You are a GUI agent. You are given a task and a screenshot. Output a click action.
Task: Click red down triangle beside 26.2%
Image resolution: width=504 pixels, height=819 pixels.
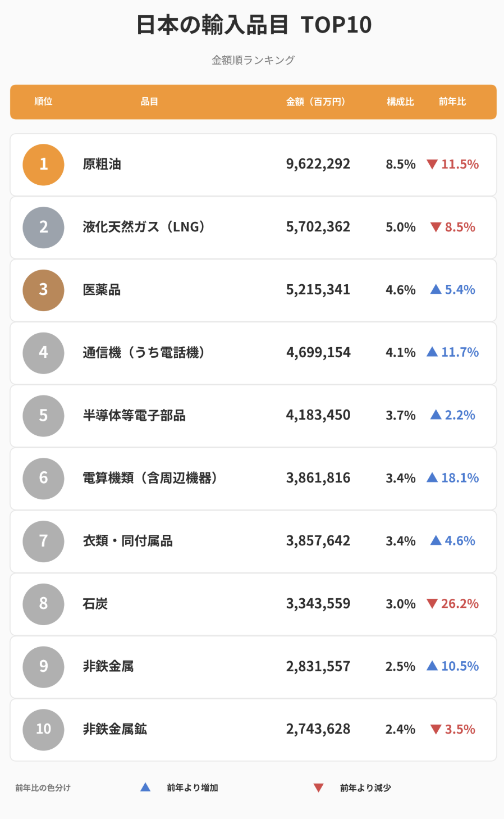click(x=432, y=604)
